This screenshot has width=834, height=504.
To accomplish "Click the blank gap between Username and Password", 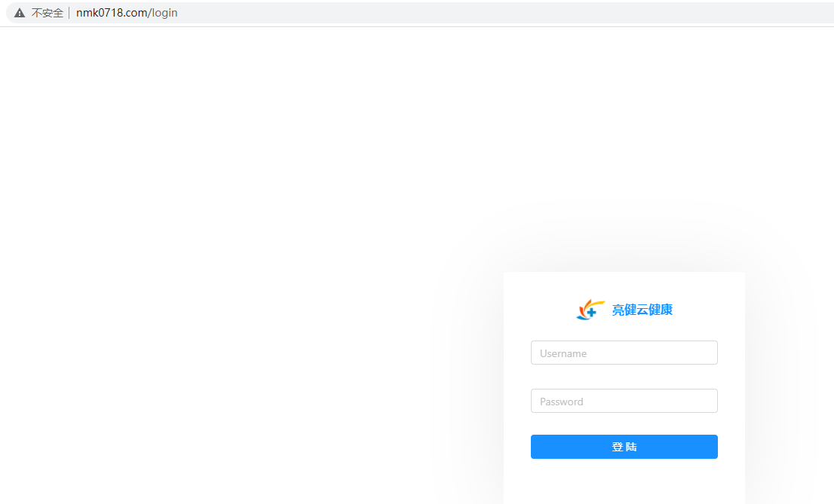I will pos(624,377).
